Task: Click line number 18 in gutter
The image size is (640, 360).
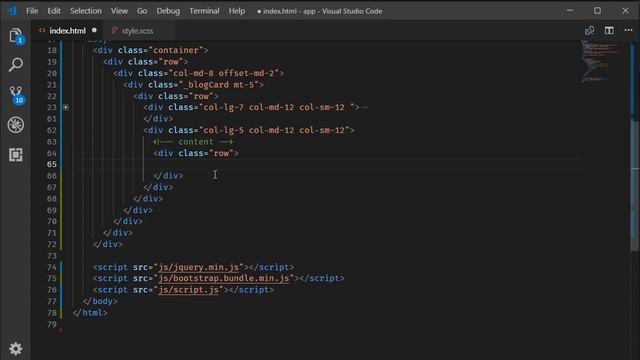Action: (52, 50)
